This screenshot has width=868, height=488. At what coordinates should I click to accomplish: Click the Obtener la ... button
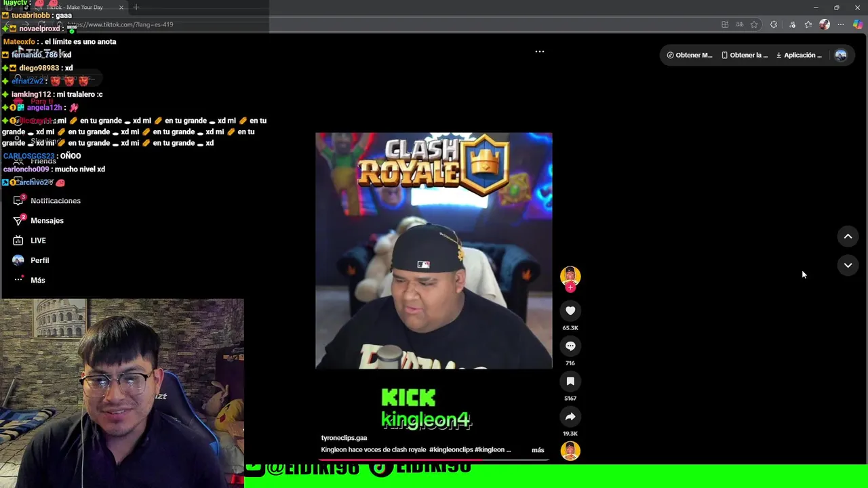click(x=745, y=56)
